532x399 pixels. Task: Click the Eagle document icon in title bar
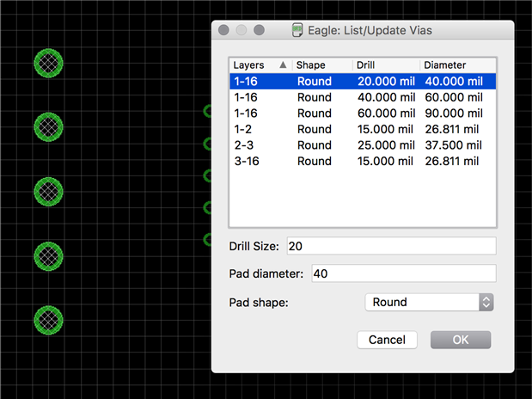(x=298, y=30)
